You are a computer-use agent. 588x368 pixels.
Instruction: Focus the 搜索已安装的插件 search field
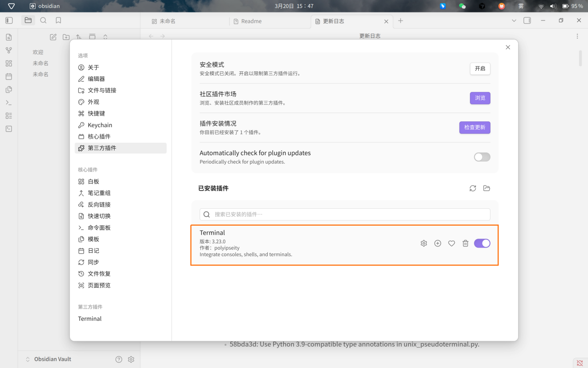tap(345, 214)
